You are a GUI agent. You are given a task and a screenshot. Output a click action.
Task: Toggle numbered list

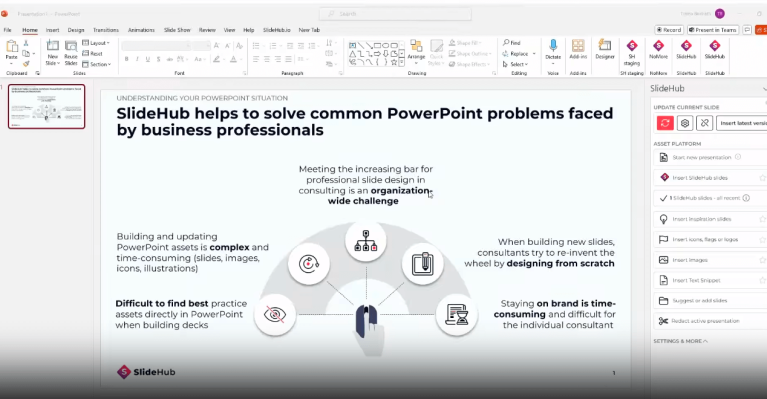pos(273,46)
